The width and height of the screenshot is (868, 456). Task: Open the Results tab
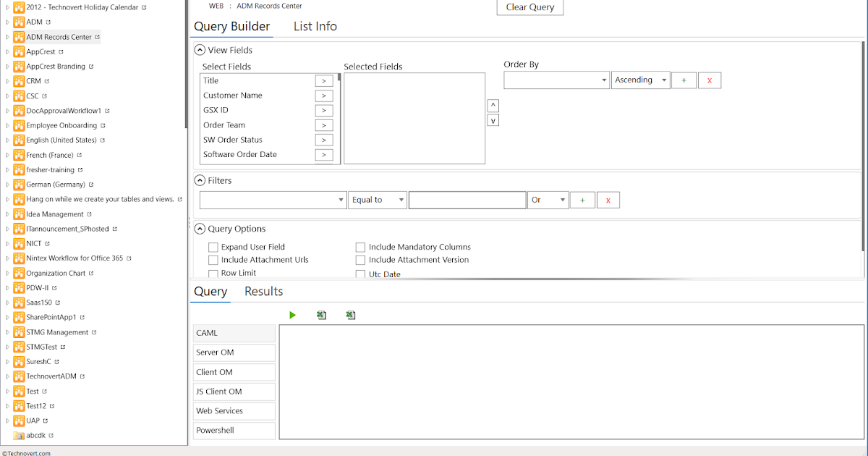(263, 291)
